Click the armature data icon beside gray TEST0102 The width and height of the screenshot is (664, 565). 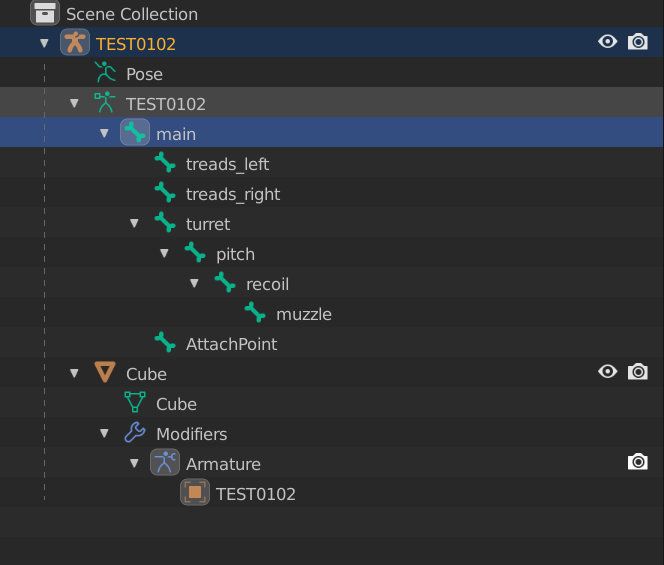click(105, 102)
